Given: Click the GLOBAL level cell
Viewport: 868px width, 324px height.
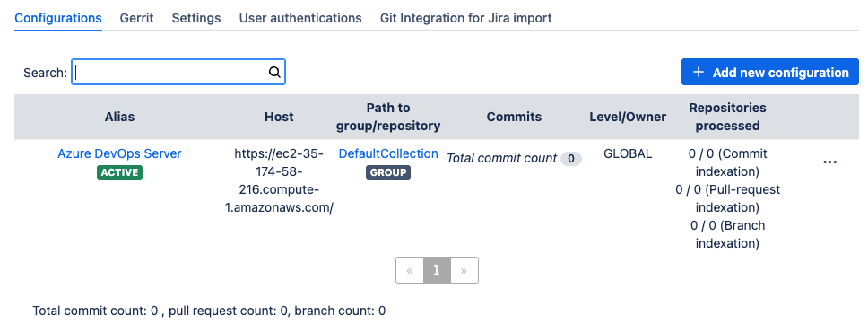Looking at the screenshot, I should tap(628, 153).
